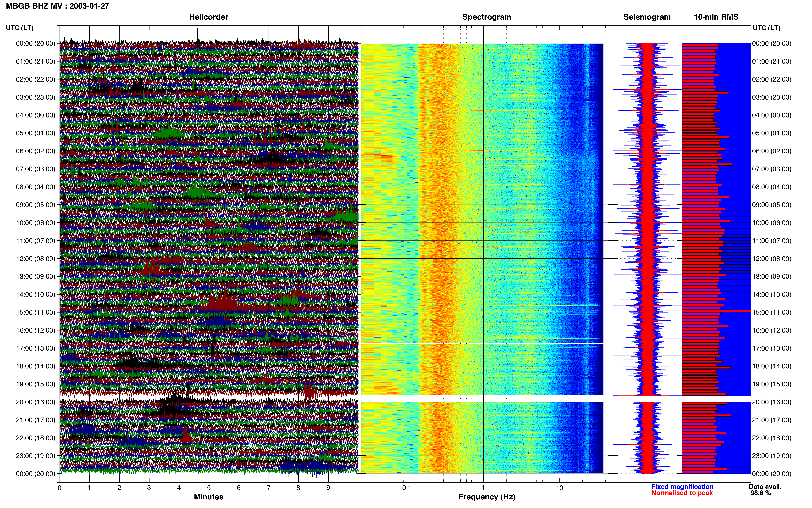This screenshot has height=508, width=812.
Task: Select the "Normalised to peak" legend entry
Action: coord(682,493)
